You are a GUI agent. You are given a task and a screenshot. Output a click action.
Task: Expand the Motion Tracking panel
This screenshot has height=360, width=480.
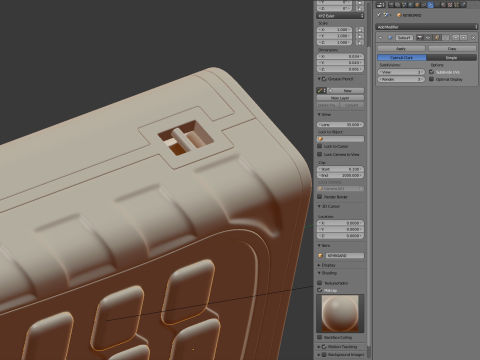pos(319,347)
